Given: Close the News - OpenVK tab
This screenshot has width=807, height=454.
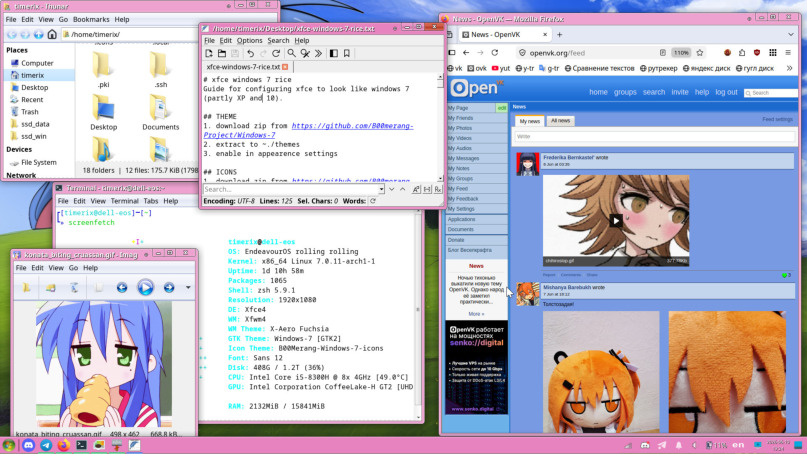Looking at the screenshot, I should pos(545,34).
